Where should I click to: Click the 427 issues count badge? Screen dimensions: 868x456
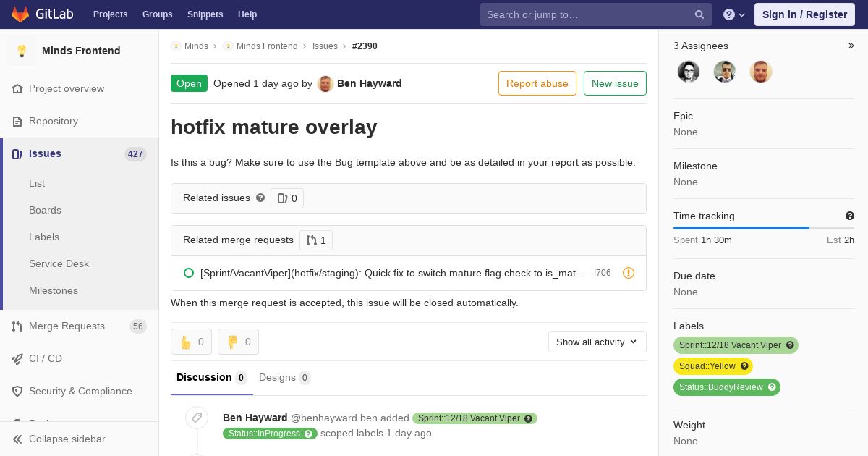(x=135, y=154)
